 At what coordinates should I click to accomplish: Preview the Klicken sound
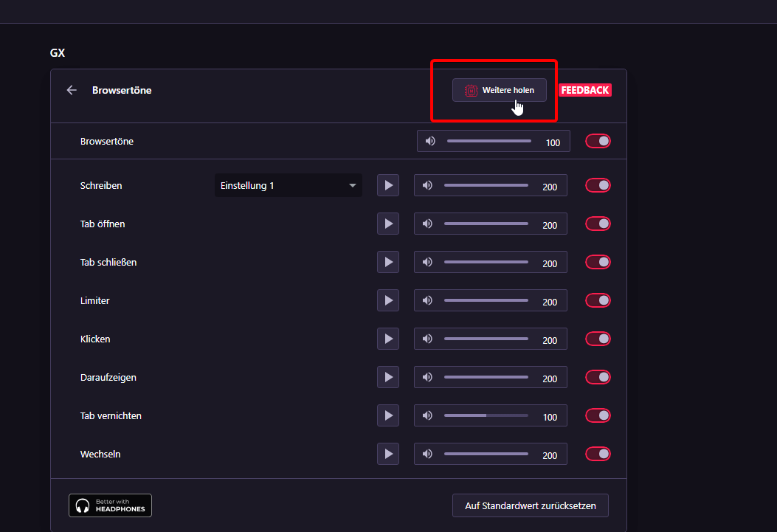(x=388, y=339)
